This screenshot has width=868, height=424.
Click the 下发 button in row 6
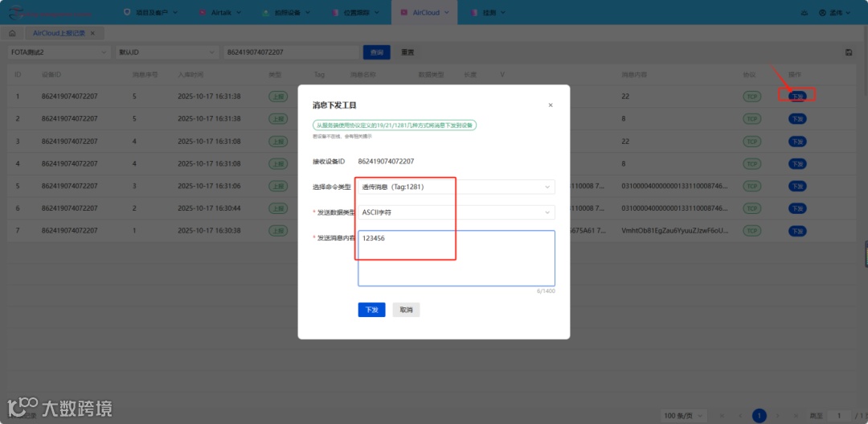[x=797, y=208]
